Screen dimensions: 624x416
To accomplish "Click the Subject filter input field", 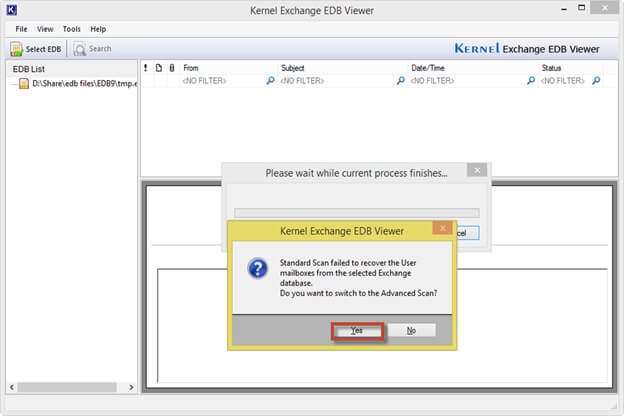I will [337, 81].
